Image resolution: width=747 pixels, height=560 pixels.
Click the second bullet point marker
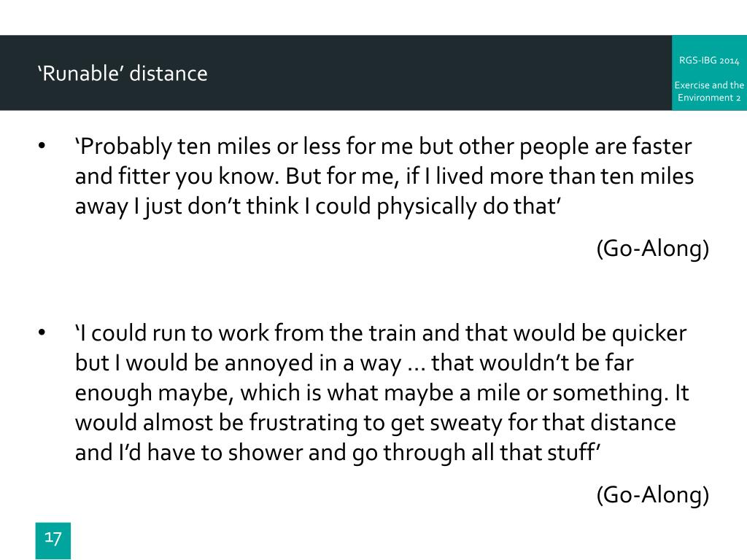pos(42,332)
